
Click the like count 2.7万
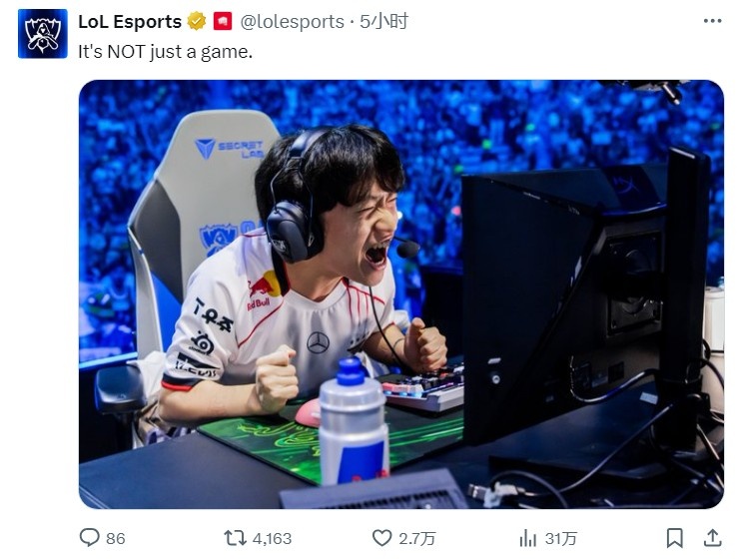click(416, 539)
